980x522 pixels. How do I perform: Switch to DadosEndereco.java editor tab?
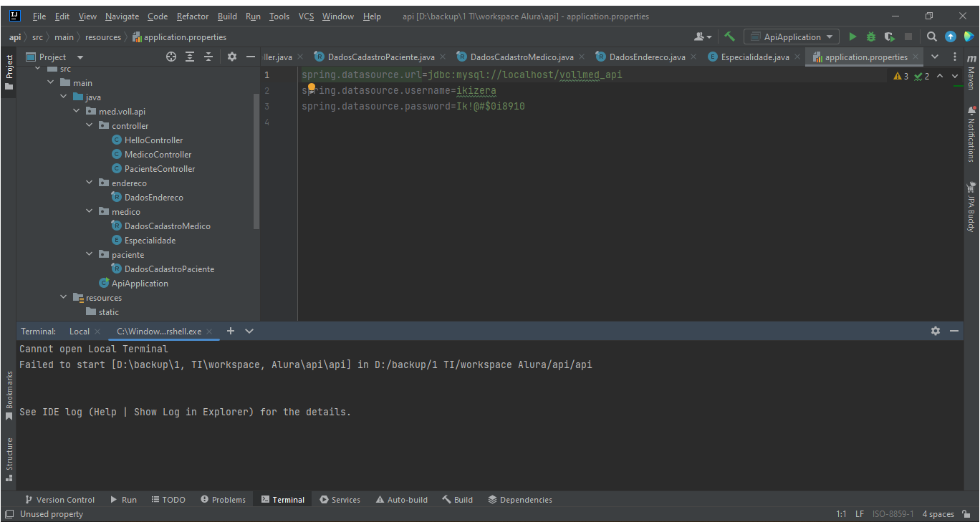(x=647, y=57)
